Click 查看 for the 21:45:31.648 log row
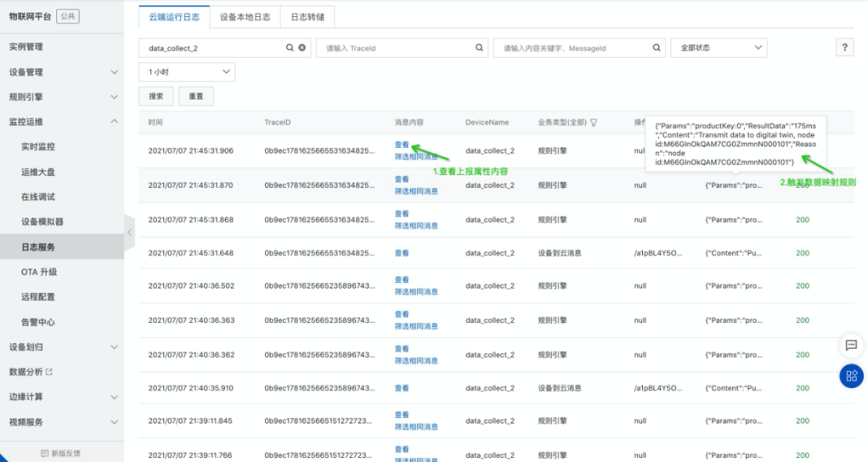 coord(402,253)
